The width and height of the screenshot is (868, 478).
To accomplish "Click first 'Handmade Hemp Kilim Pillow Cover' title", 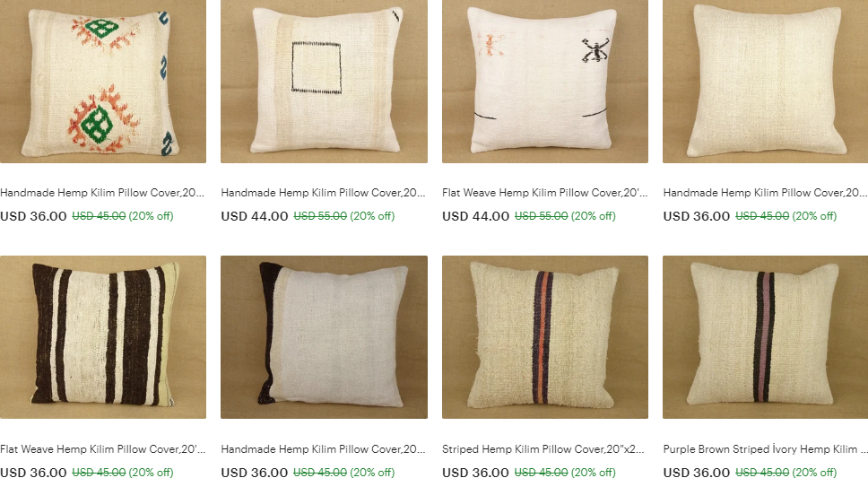I will point(102,193).
